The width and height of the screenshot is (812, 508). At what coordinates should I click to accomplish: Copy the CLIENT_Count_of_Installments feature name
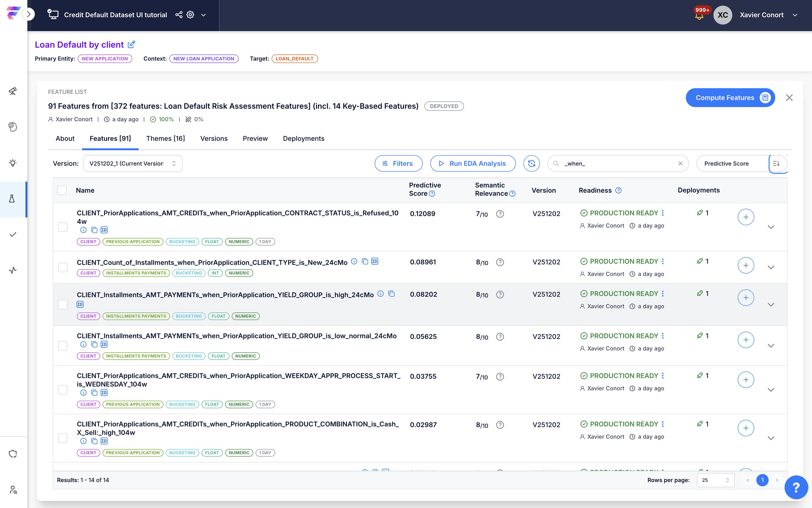pyautogui.click(x=365, y=261)
